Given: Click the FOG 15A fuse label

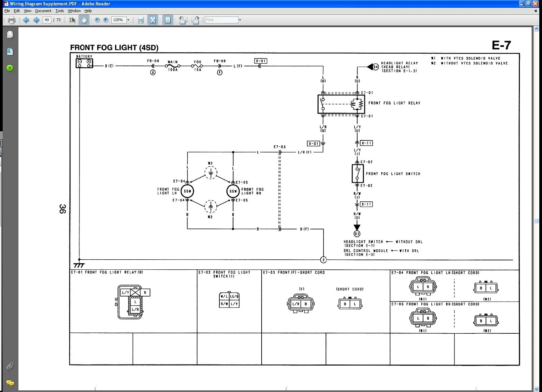Looking at the screenshot, I should click(198, 66).
